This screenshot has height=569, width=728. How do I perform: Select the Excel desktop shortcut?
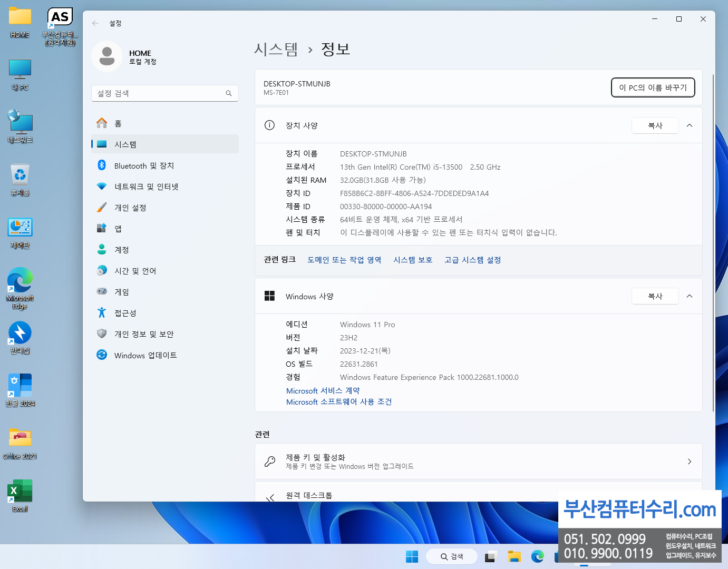20,496
